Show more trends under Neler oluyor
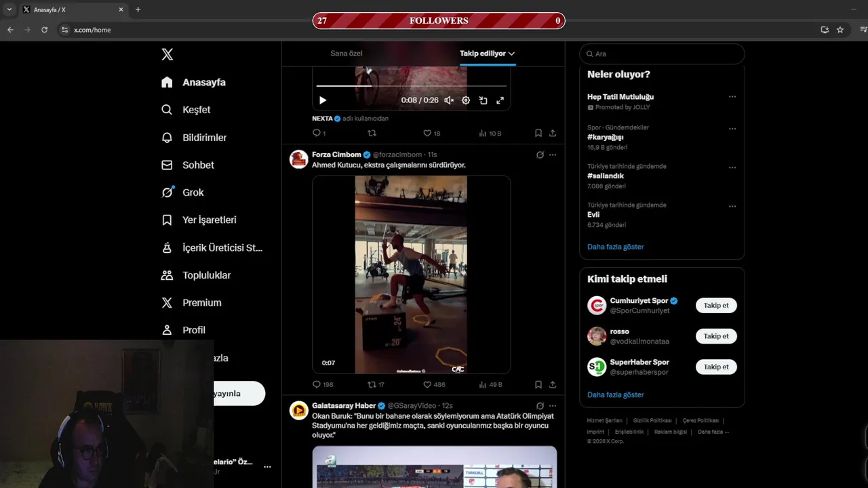868x488 pixels. coord(616,247)
